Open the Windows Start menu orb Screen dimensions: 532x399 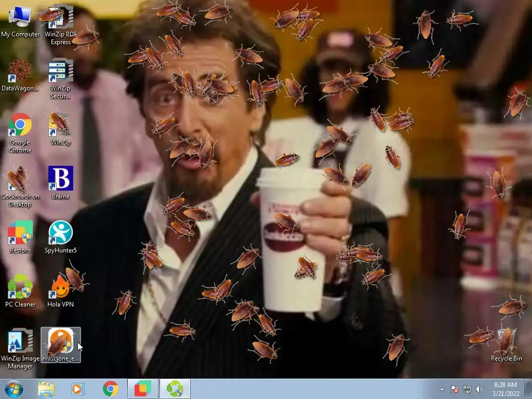click(x=14, y=389)
